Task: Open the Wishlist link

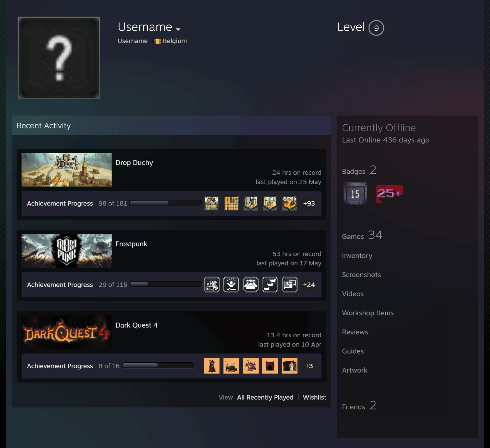Action: (314, 397)
